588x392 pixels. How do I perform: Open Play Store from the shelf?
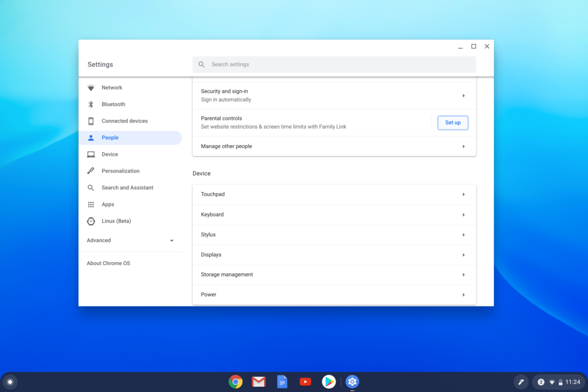click(x=329, y=382)
